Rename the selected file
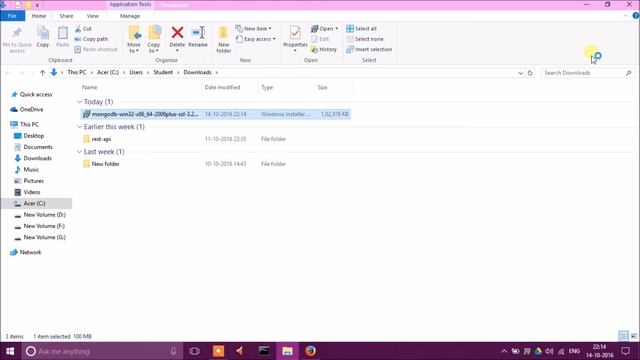Screen dimensions: 640x360 (x=198, y=37)
